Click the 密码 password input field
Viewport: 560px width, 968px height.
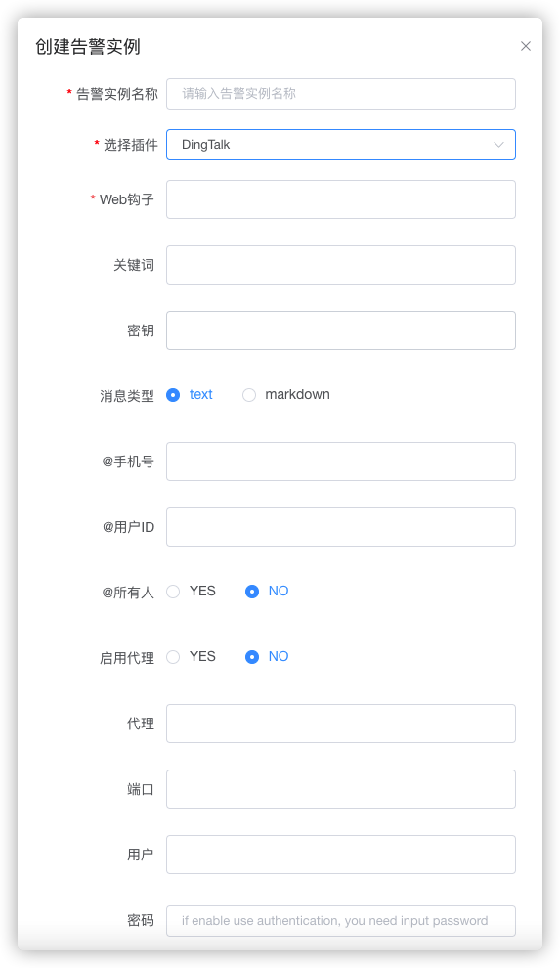[340, 921]
